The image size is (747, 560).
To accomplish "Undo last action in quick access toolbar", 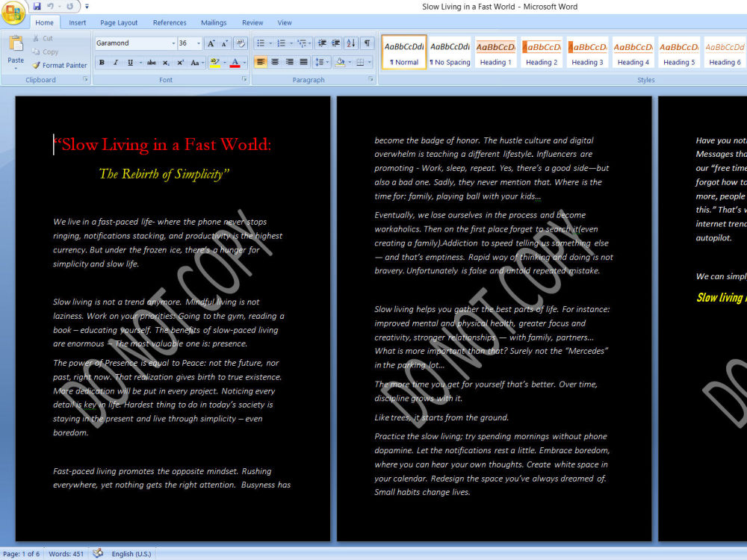I will (x=50, y=7).
